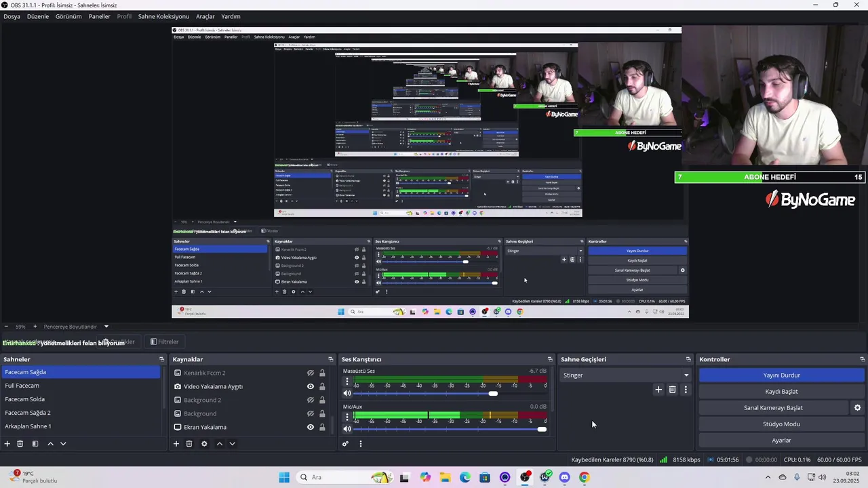The image size is (868, 488).
Task: Select the Facecam Solda scene
Action: (81, 399)
